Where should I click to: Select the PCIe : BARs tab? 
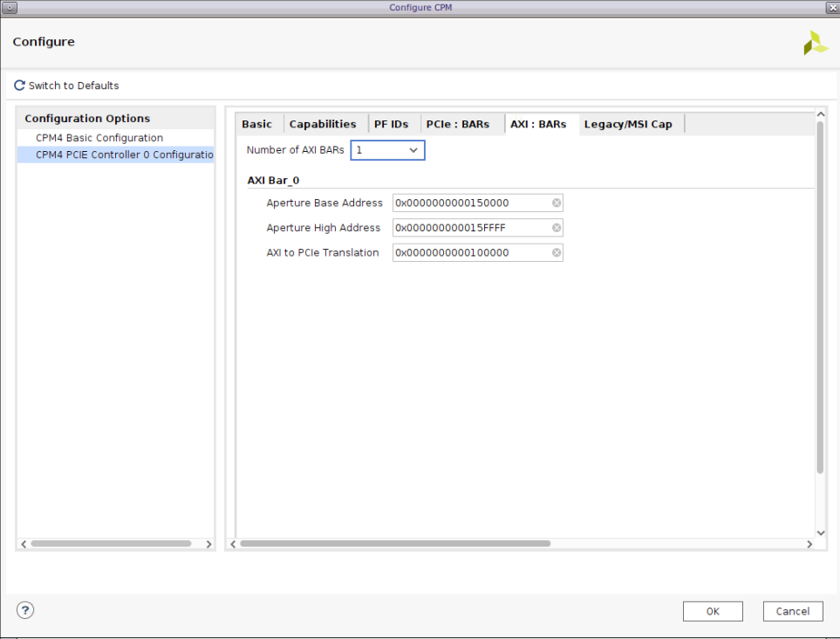[458, 124]
